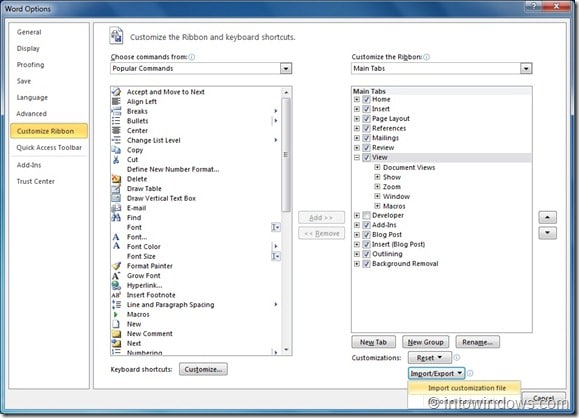Viewport: 579px width, 418px height.
Task: Click the New Group button
Action: pos(425,342)
